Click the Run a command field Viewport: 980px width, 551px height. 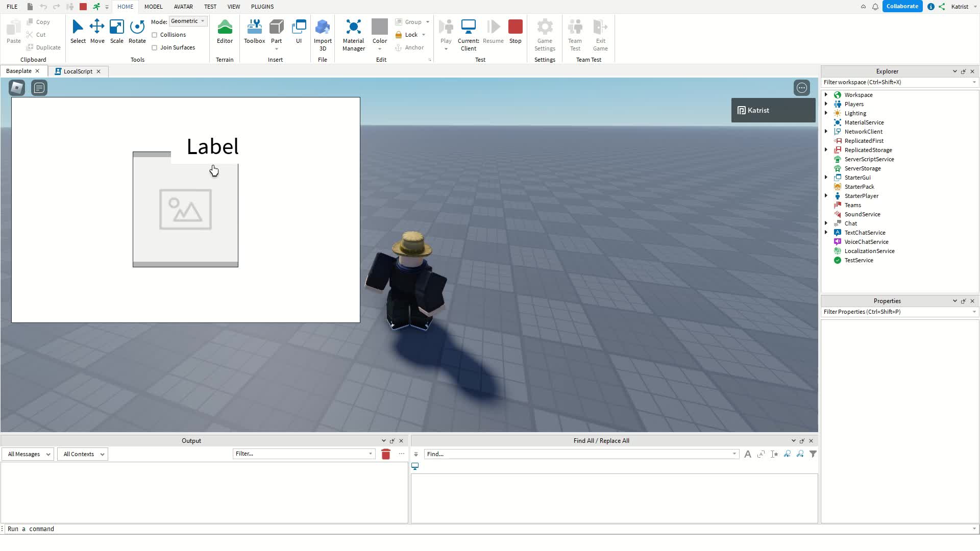tap(102, 529)
